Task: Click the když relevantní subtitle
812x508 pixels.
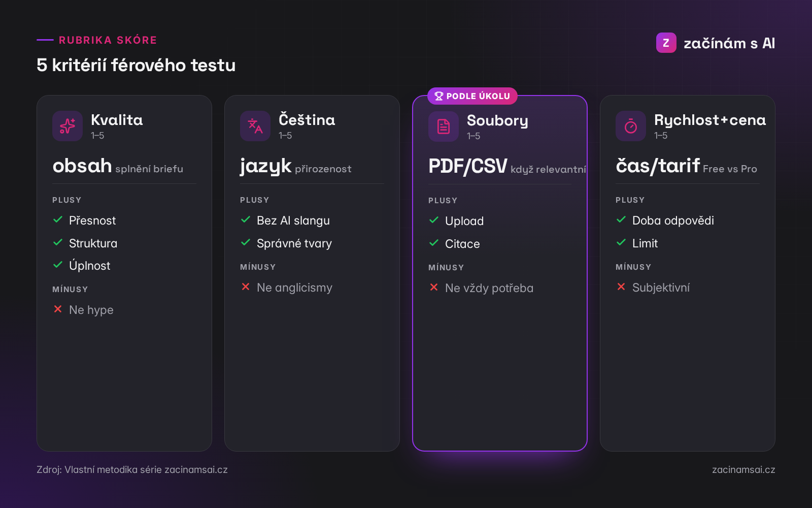Action: coord(548,169)
